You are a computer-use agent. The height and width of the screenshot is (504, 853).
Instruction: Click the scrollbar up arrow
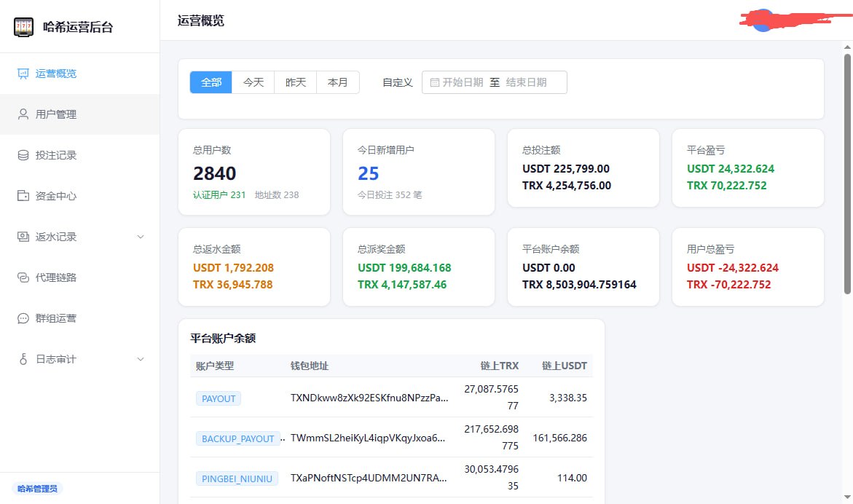848,47
